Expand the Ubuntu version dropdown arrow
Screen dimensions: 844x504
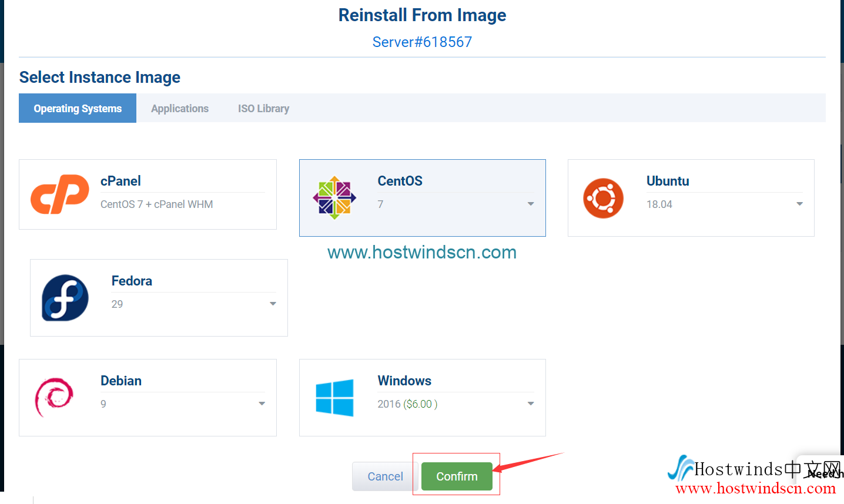coord(799,204)
